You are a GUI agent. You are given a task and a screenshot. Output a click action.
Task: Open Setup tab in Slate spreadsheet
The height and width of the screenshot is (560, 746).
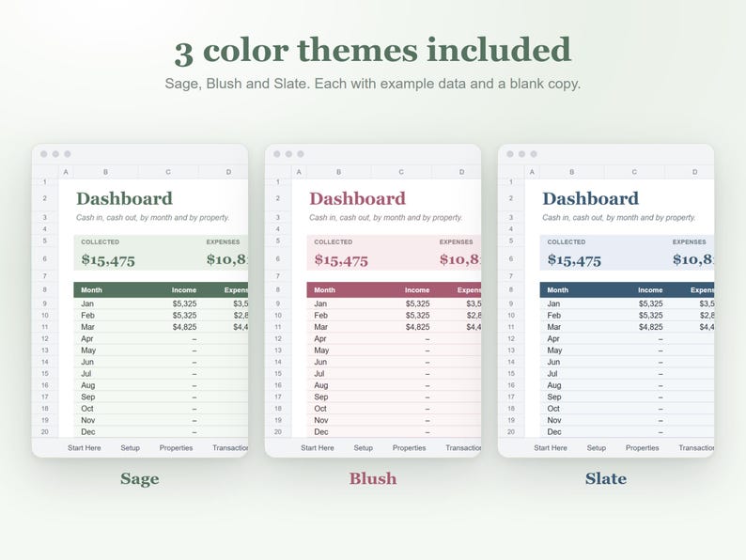(596, 447)
